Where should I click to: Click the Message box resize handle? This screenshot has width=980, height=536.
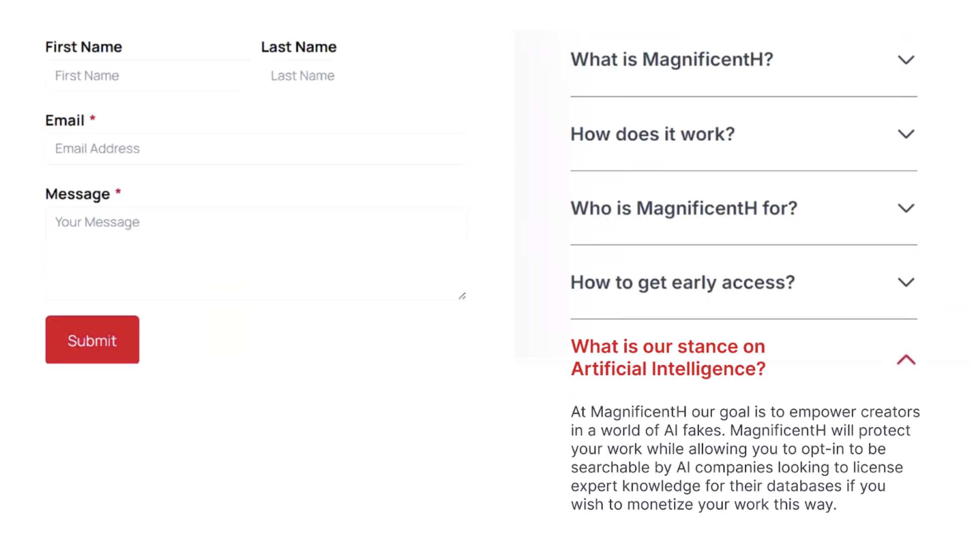[462, 296]
